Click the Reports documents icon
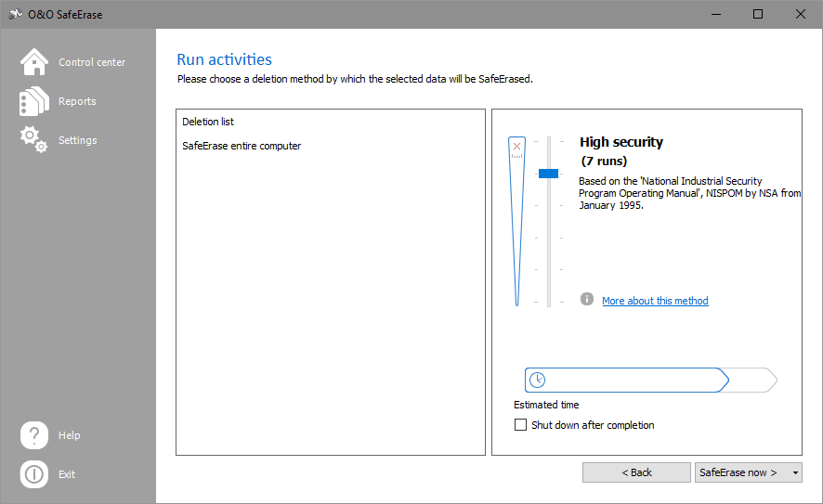 click(x=34, y=101)
